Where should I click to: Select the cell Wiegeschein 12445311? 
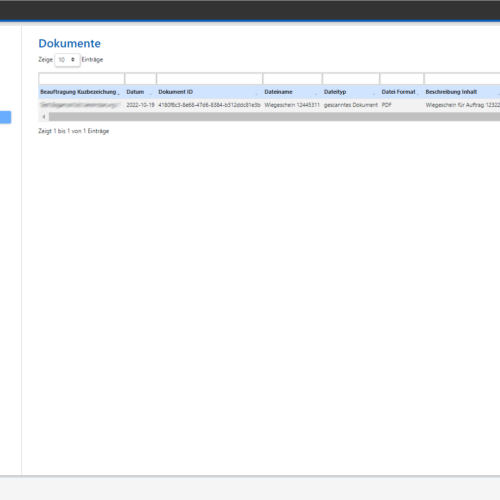(292, 105)
